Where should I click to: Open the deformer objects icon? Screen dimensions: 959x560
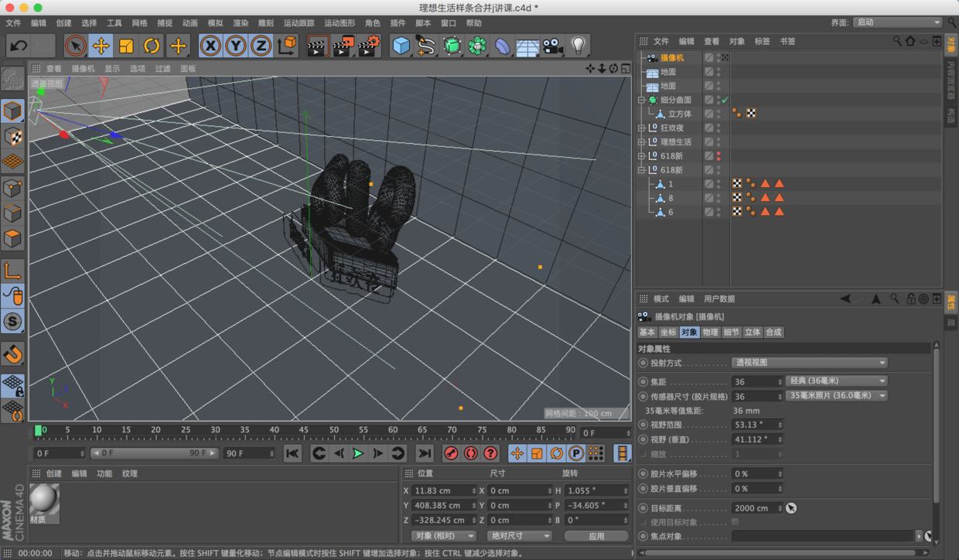click(503, 46)
